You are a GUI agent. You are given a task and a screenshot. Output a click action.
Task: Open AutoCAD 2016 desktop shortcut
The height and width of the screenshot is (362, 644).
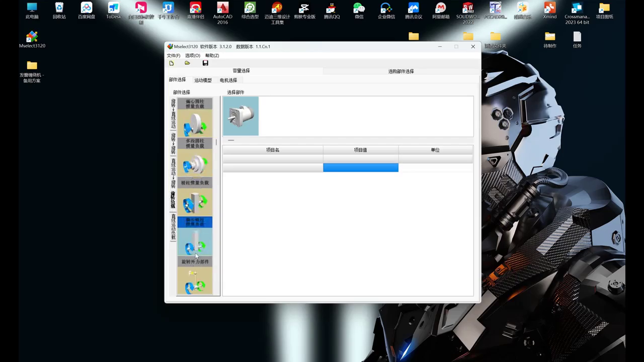tap(222, 13)
